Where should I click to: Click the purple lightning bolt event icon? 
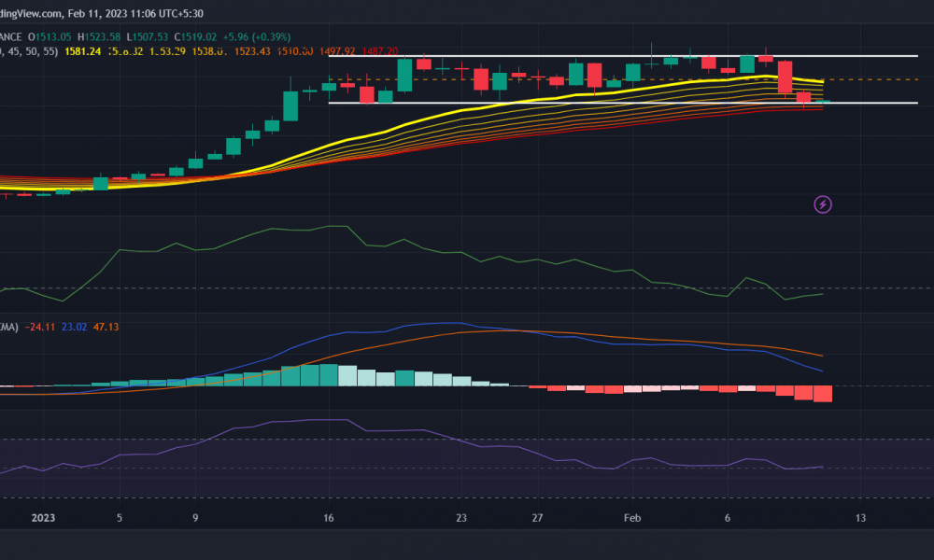(x=823, y=204)
